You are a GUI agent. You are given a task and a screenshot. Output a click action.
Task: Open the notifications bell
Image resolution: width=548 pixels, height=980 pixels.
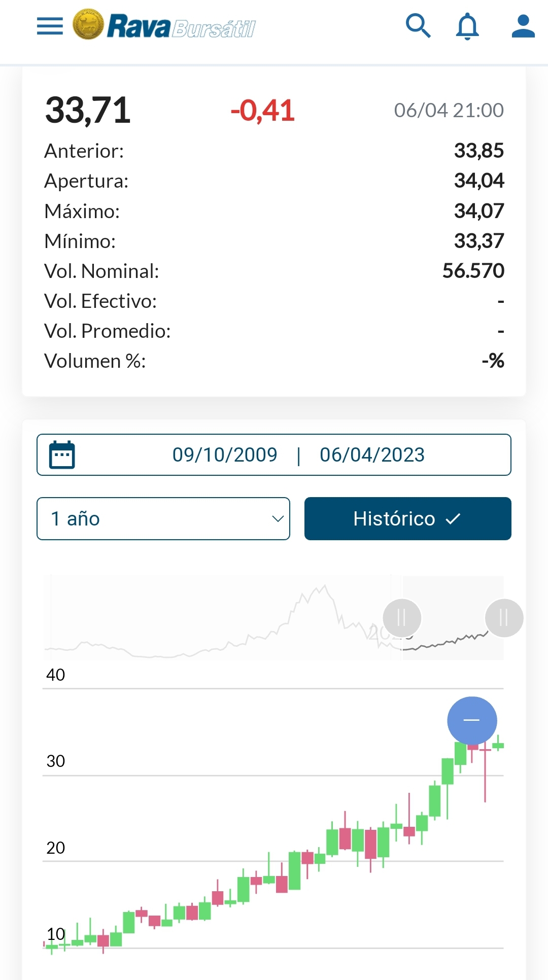467,26
